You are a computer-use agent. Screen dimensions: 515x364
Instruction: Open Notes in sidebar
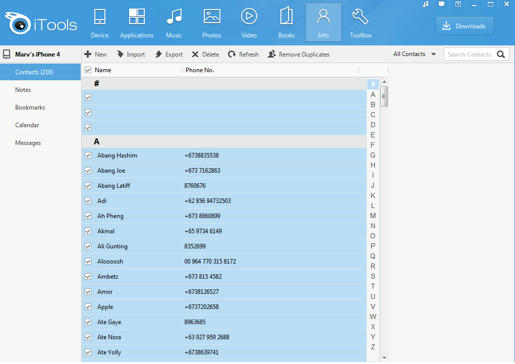[x=23, y=90]
